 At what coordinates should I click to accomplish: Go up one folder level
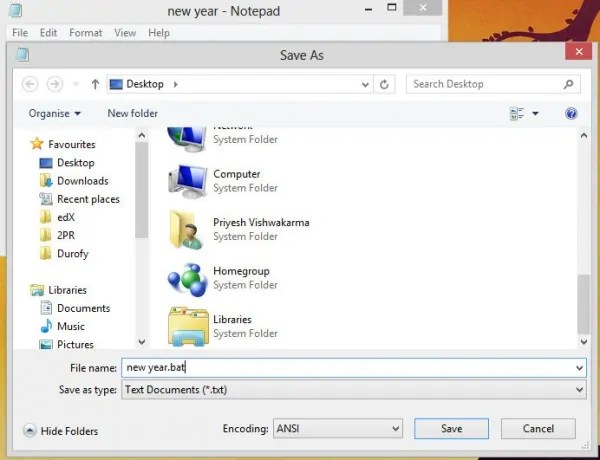pyautogui.click(x=95, y=84)
